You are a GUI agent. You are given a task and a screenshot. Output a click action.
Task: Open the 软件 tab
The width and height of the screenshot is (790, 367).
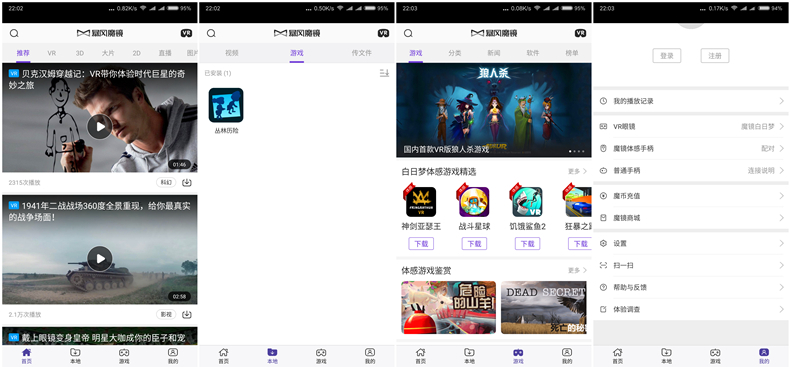point(533,53)
